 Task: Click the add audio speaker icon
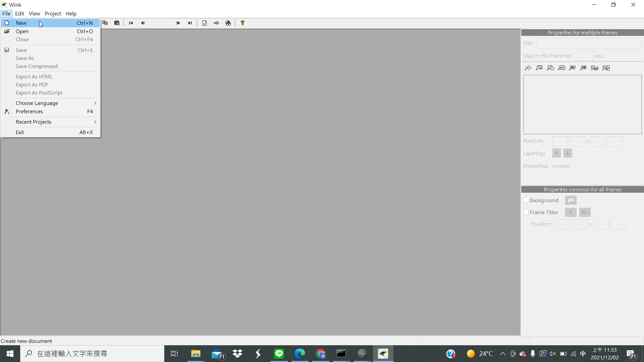tap(528, 68)
